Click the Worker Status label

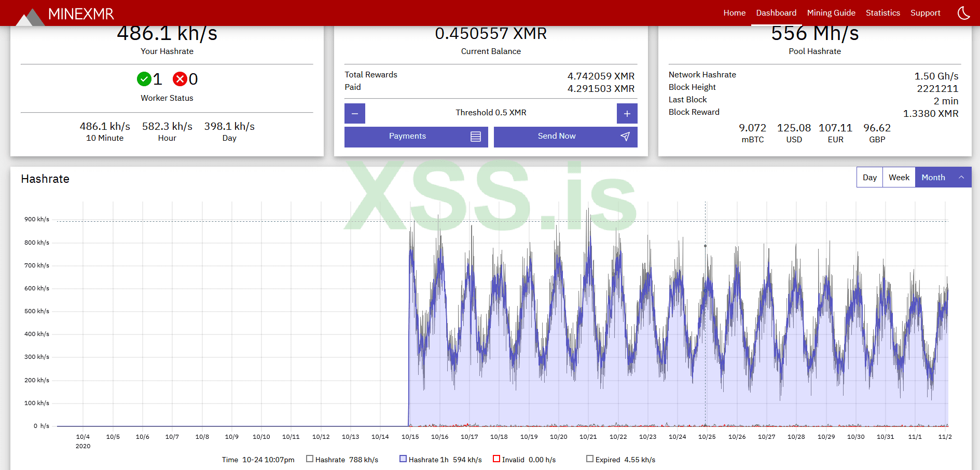(x=167, y=98)
